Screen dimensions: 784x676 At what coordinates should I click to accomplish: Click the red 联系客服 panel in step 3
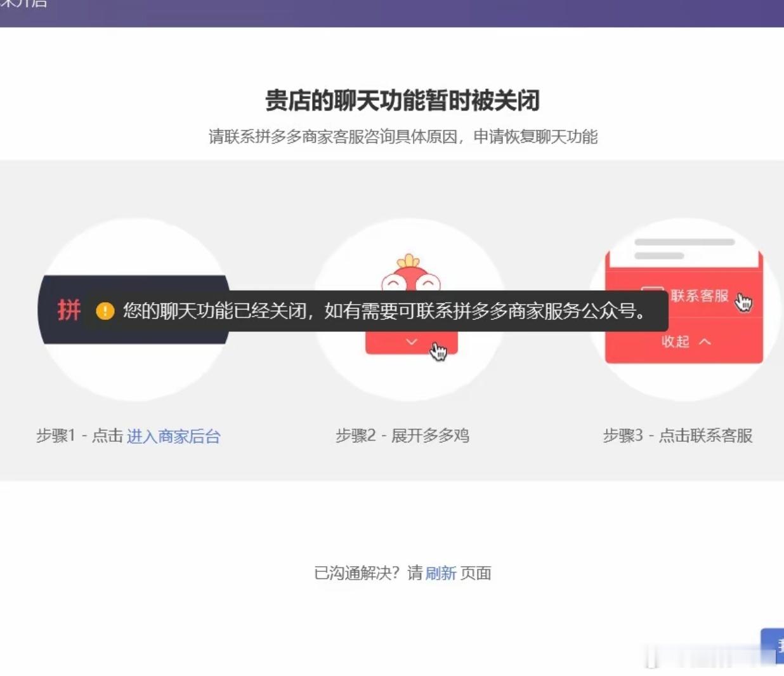click(684, 305)
